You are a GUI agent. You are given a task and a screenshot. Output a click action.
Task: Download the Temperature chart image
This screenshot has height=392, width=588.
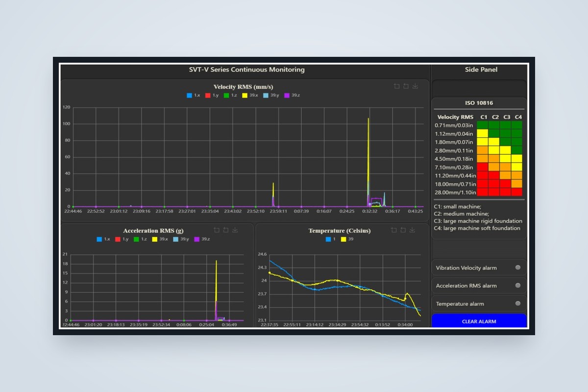tap(412, 230)
